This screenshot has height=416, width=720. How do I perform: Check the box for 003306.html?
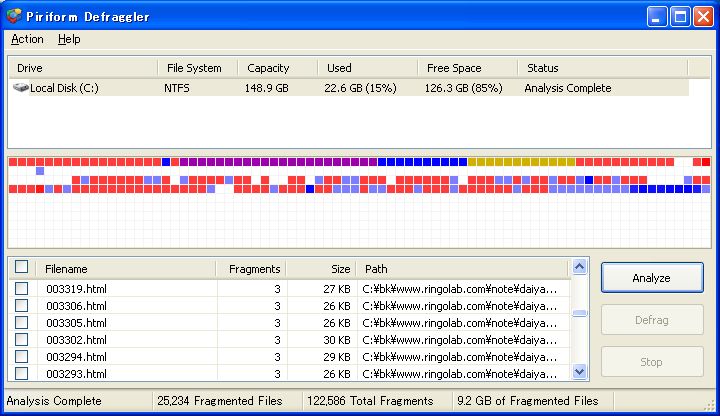point(22,305)
